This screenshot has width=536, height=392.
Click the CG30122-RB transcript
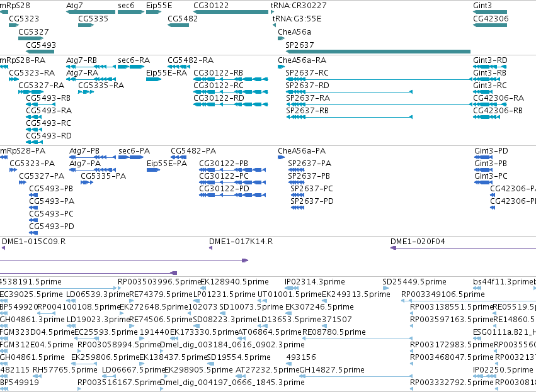coord(231,79)
